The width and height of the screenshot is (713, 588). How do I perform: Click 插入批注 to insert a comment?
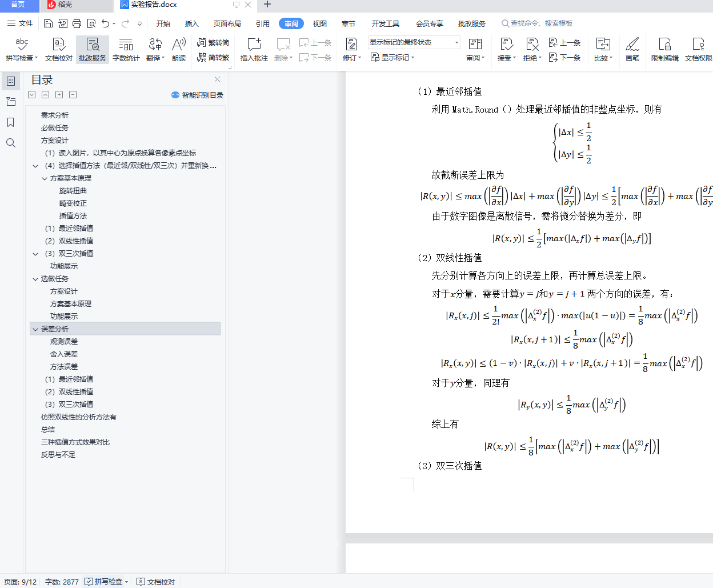click(x=254, y=50)
